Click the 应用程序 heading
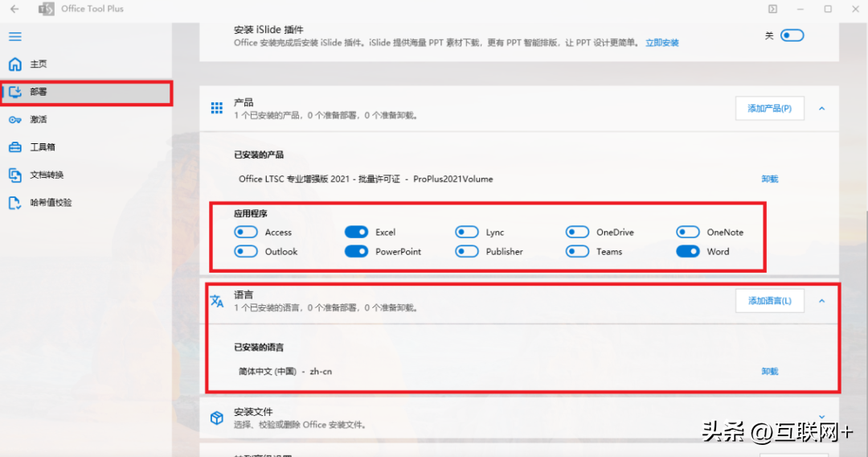Image resolution: width=868 pixels, height=457 pixels. (250, 213)
